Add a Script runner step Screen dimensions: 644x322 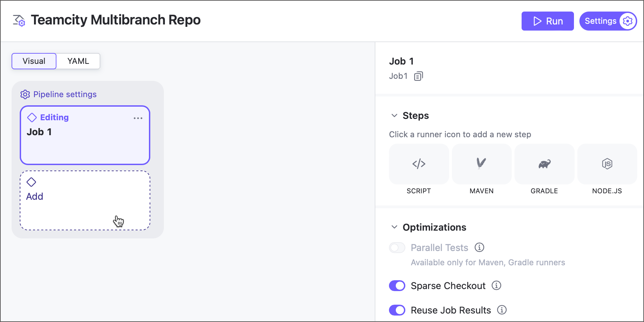pos(419,164)
